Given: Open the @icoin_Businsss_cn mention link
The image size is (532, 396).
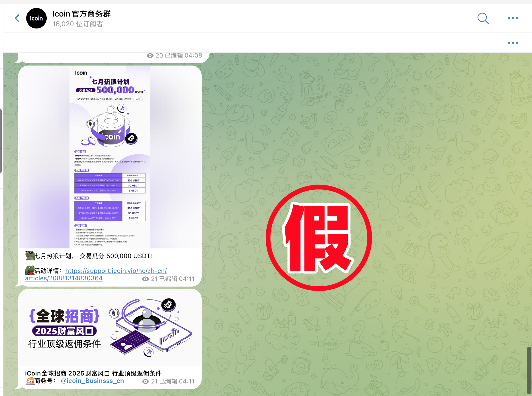Looking at the screenshot, I should tap(92, 381).
